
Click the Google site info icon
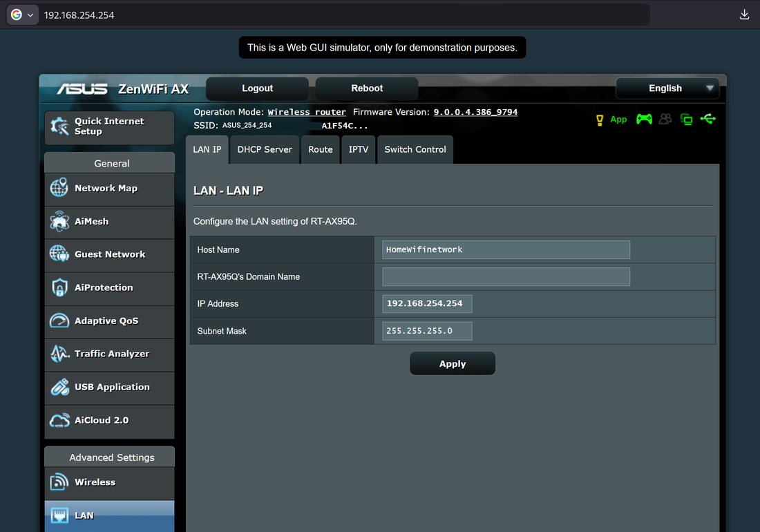pyautogui.click(x=17, y=15)
